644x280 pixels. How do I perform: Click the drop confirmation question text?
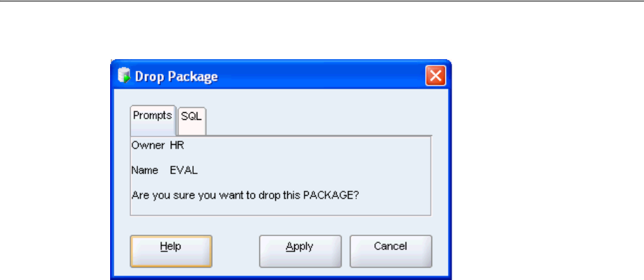(245, 196)
